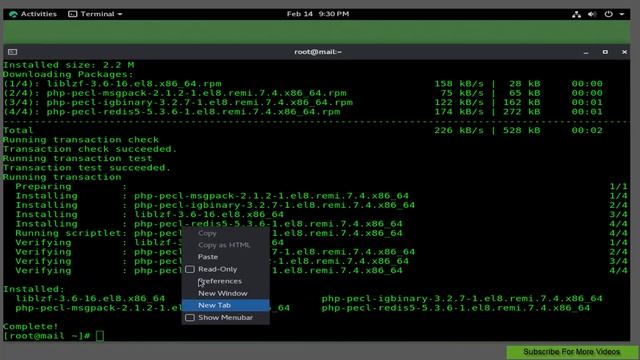Click 'php-pecl-redis5-5.3.6-1' in Installed list
The width and height of the screenshot is (640, 360).
point(456,308)
